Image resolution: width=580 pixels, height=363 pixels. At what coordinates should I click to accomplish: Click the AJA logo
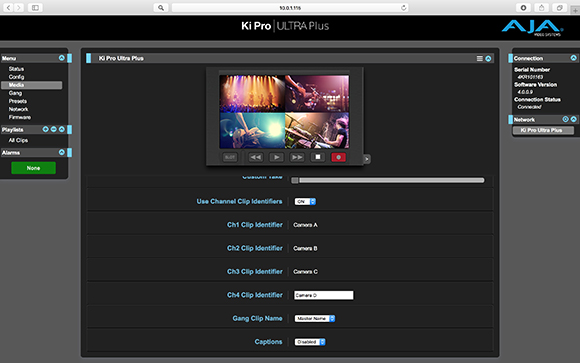coord(532,28)
